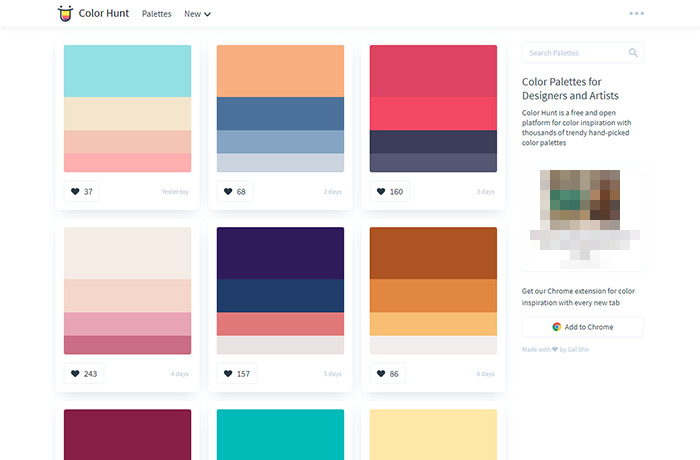Select the maroon swatch in bottom row
700x460 pixels.
[x=128, y=435]
